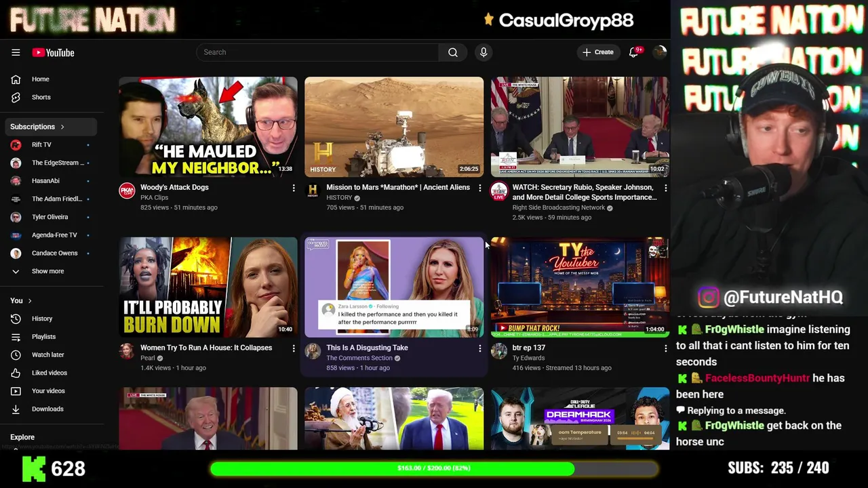
Task: Click the Downloads arrow icon
Action: coord(16,409)
